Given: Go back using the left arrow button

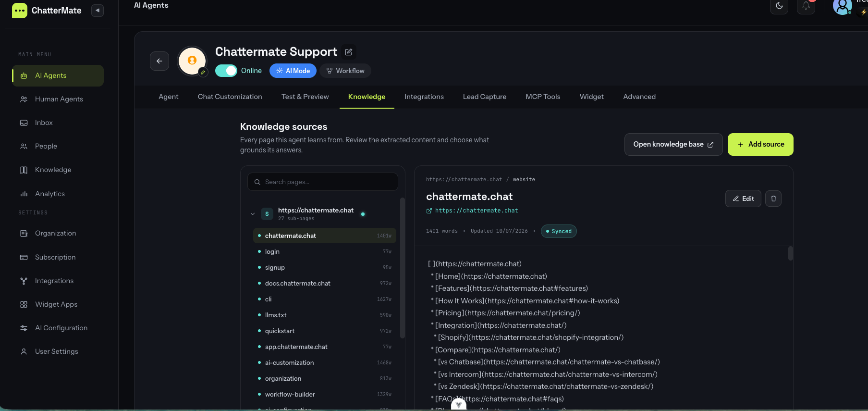Looking at the screenshot, I should pyautogui.click(x=159, y=61).
